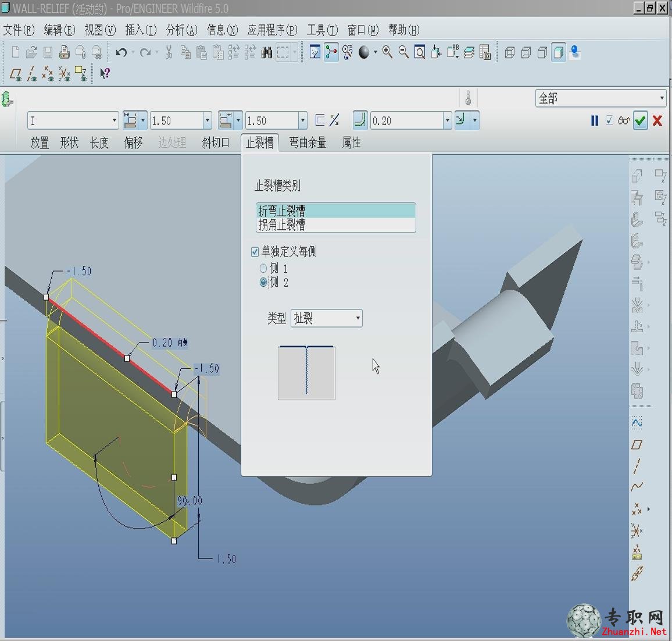Open the 文件(F) menu
The width and height of the screenshot is (672, 641).
(x=19, y=30)
